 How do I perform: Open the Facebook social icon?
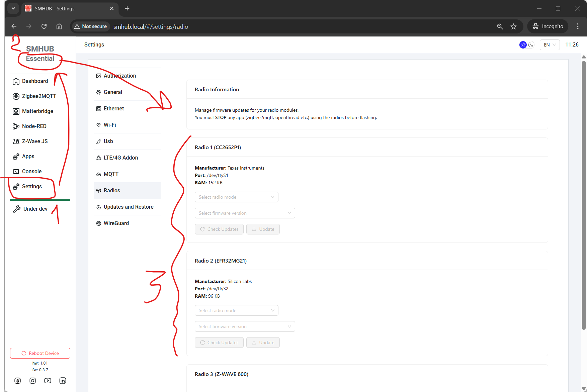point(18,381)
